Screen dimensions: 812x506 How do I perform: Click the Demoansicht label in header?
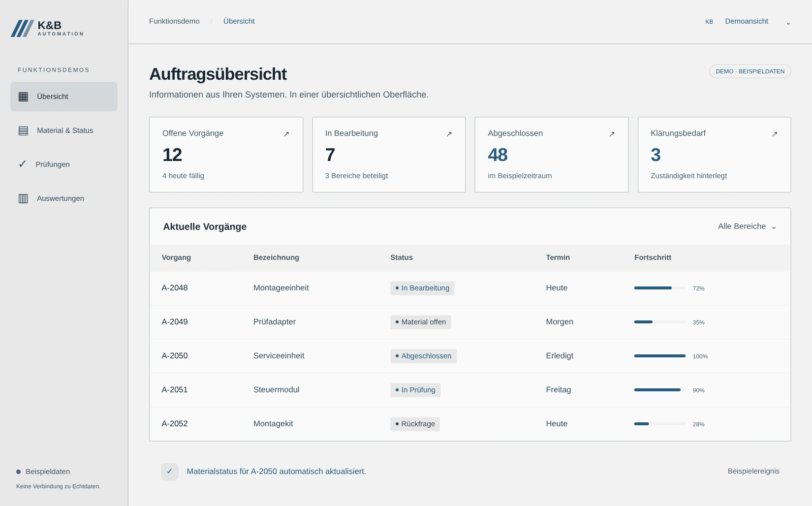click(x=747, y=21)
